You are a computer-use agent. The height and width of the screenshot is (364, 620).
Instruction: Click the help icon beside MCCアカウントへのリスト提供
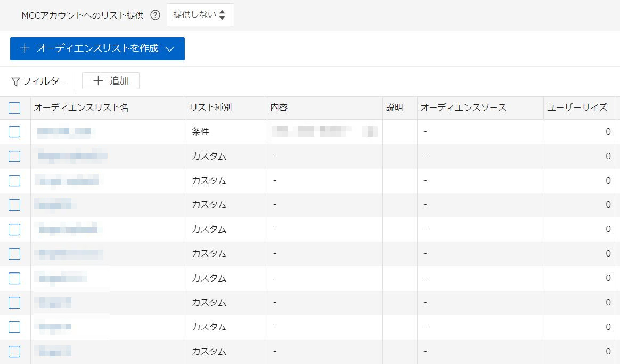[155, 15]
